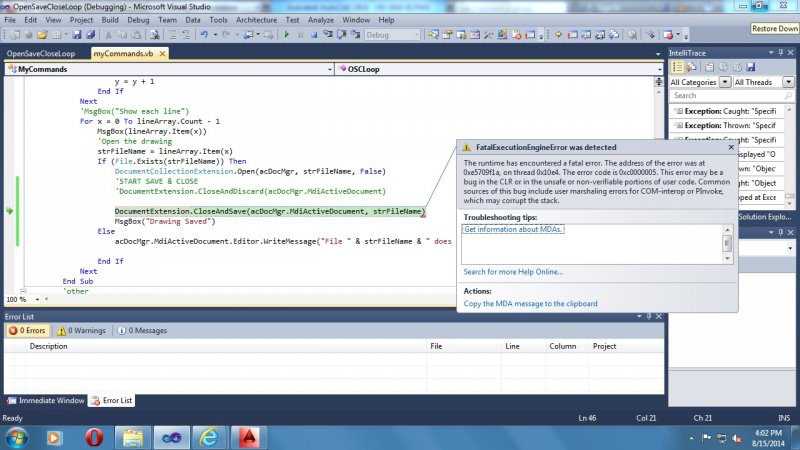Viewport: 800px width, 450px height.
Task: Open the Windows Start button
Action: point(17,438)
